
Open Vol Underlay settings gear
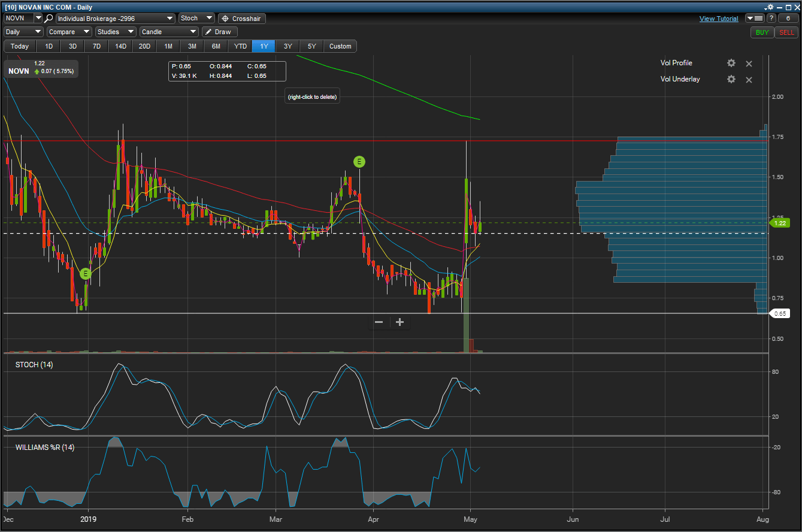[x=731, y=79]
